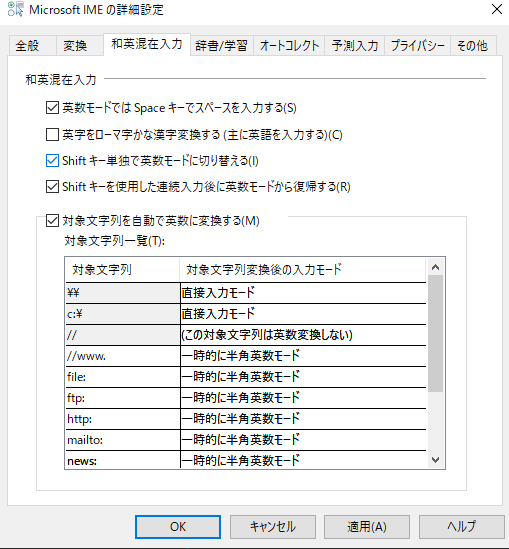The height and width of the screenshot is (549, 509).
Task: Toggle 対象文字列を自動で英数に変換する checkbox
Action: [52, 221]
